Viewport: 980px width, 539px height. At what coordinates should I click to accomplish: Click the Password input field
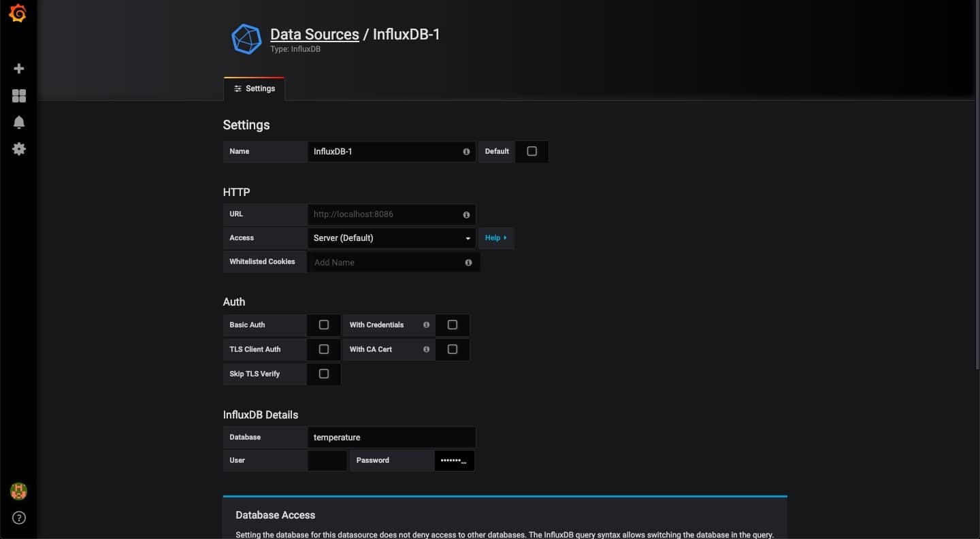454,460
